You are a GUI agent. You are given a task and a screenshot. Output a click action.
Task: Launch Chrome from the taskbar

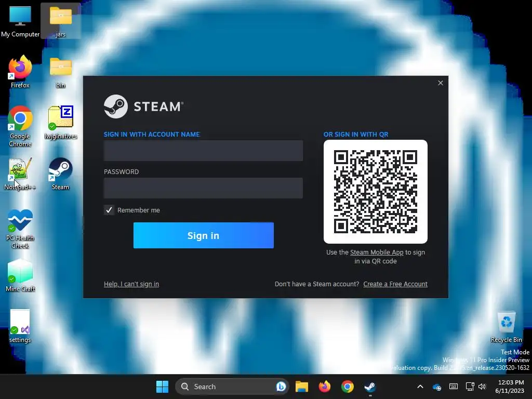pyautogui.click(x=348, y=387)
